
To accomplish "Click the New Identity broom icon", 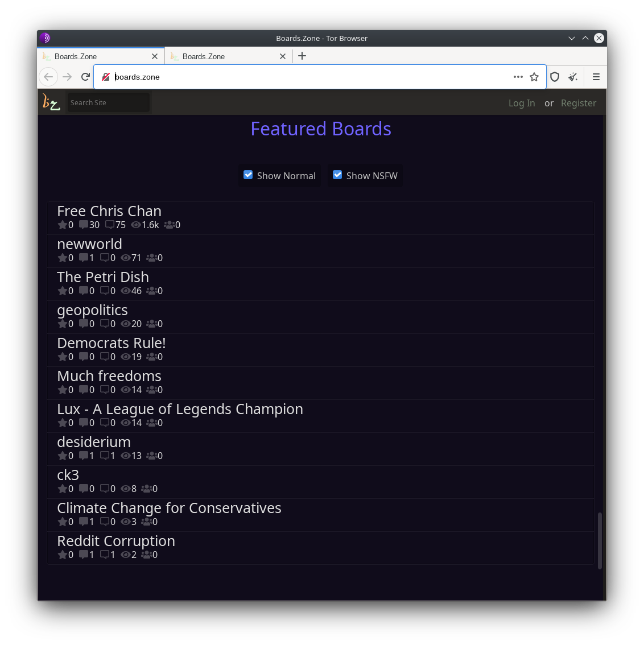I will tap(573, 77).
